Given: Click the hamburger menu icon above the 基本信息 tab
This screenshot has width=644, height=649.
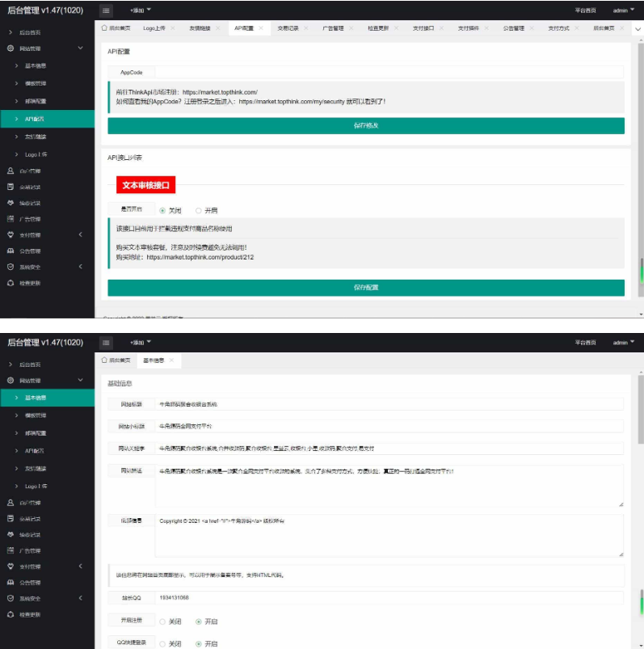Looking at the screenshot, I should point(107,342).
